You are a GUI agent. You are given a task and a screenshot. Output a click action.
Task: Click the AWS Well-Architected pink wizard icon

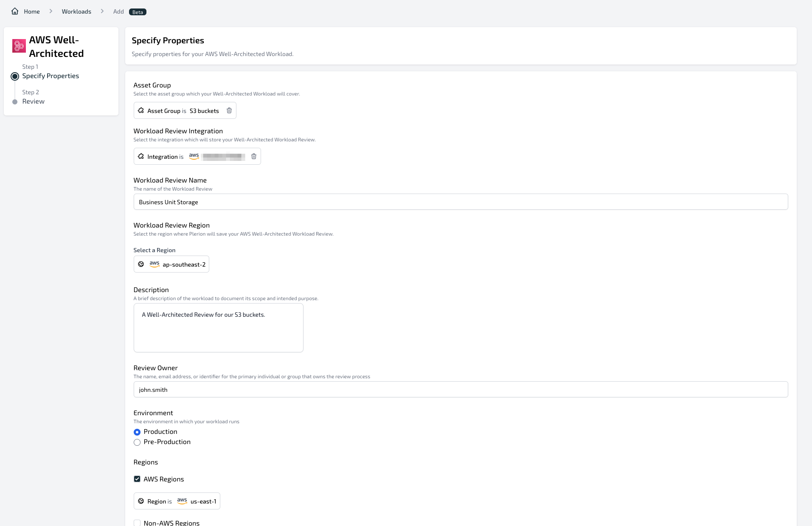pos(19,45)
